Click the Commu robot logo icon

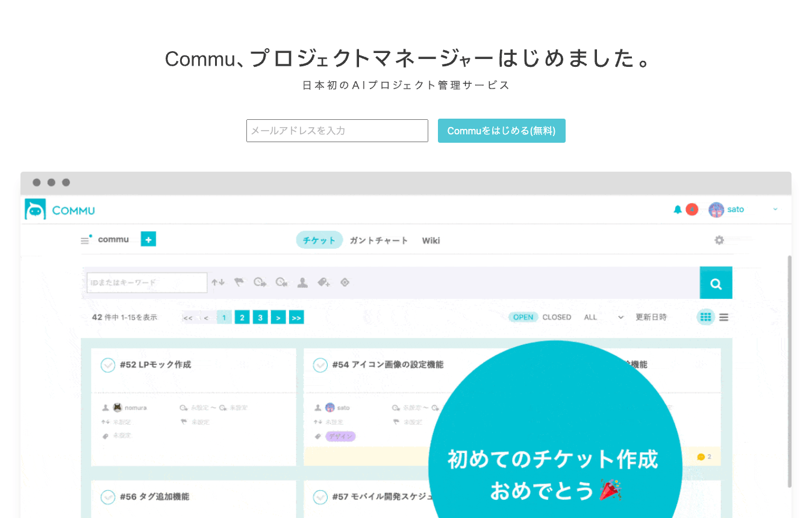coord(35,210)
